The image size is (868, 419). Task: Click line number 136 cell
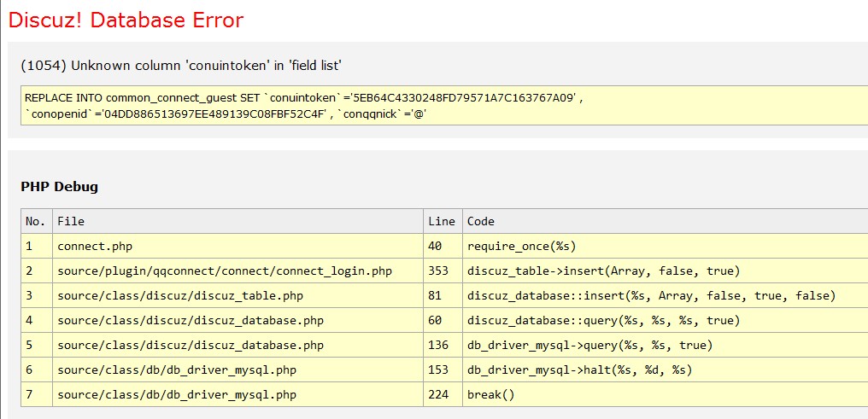click(x=438, y=345)
